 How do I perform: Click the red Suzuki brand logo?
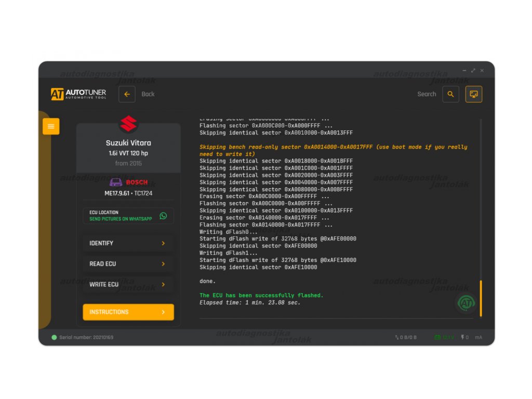click(x=128, y=124)
